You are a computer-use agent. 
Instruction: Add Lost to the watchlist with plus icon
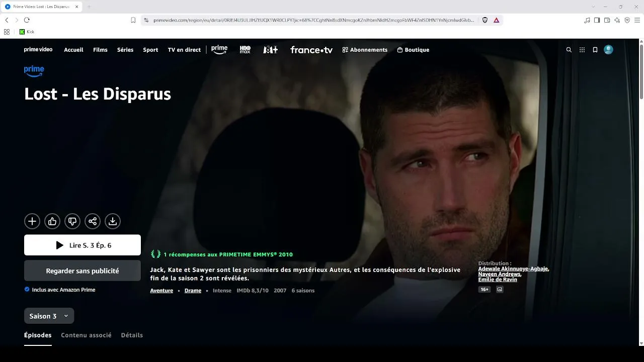tap(32, 221)
